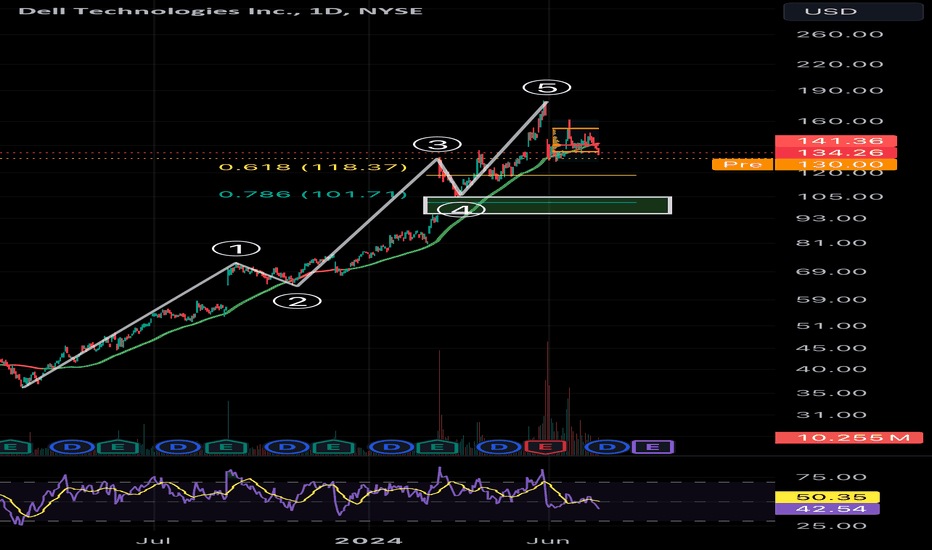The height and width of the screenshot is (550, 932).
Task: Click the orange Pre label
Action: 742,165
